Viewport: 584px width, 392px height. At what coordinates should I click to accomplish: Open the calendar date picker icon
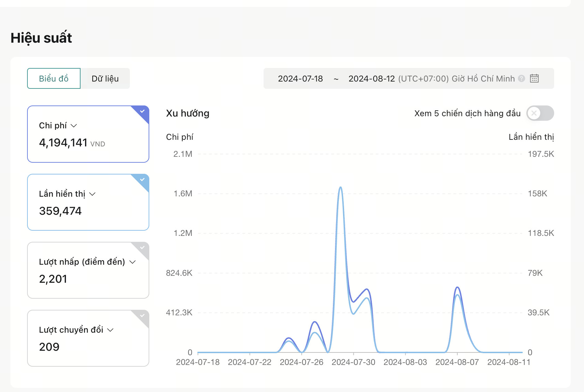(534, 78)
